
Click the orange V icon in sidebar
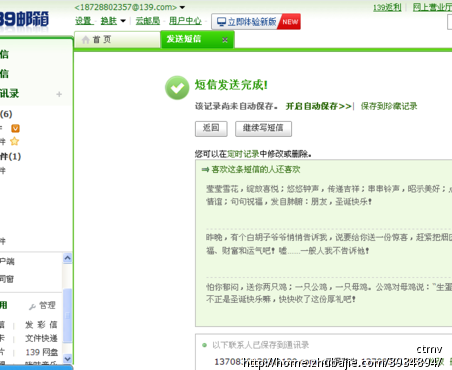(15, 128)
